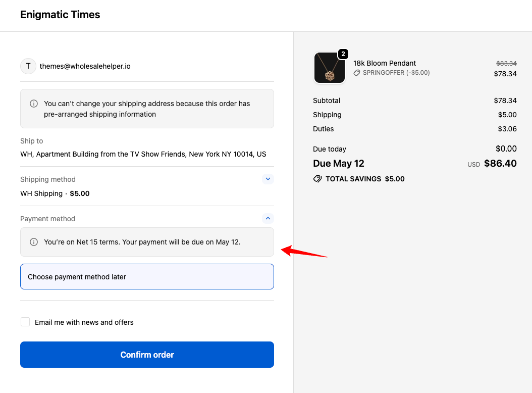Click the 18k Bloom Pendant product name

click(x=385, y=63)
